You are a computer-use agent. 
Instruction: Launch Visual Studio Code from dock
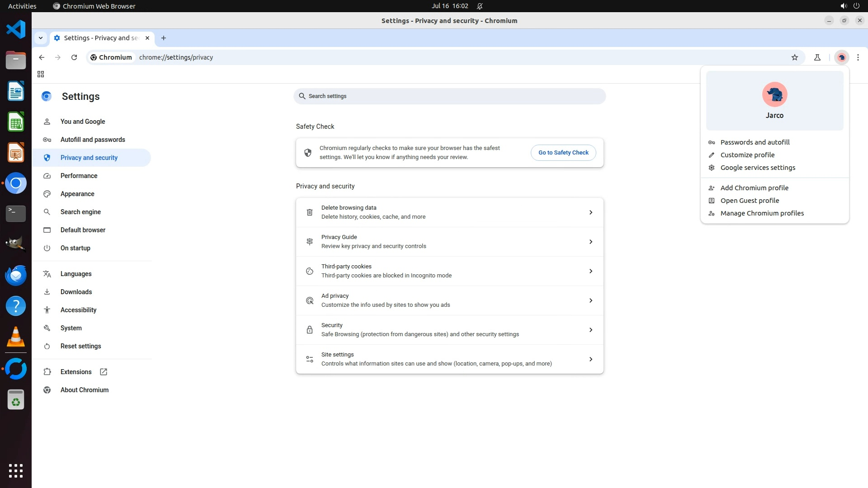coord(16,30)
